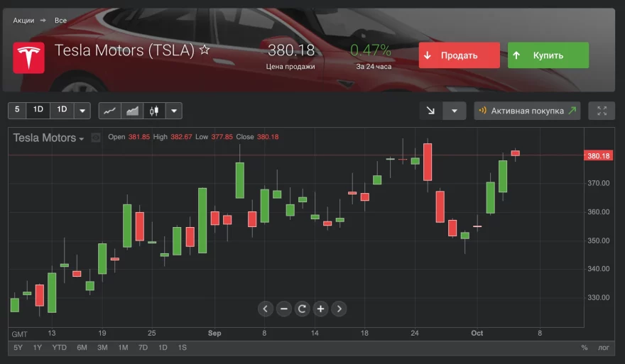The height and width of the screenshot is (364, 625).
Task: Open Акции breadcrumb link
Action: coord(23,21)
